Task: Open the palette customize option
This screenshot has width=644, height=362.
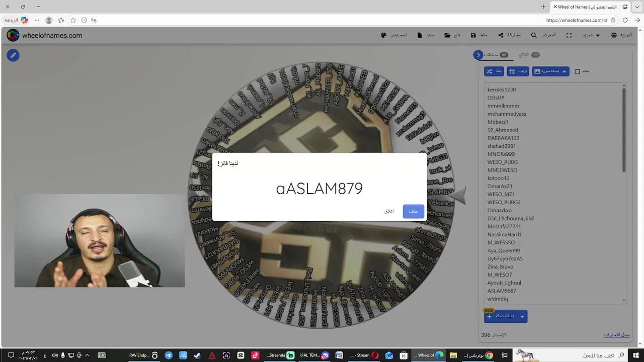Action: click(x=394, y=35)
